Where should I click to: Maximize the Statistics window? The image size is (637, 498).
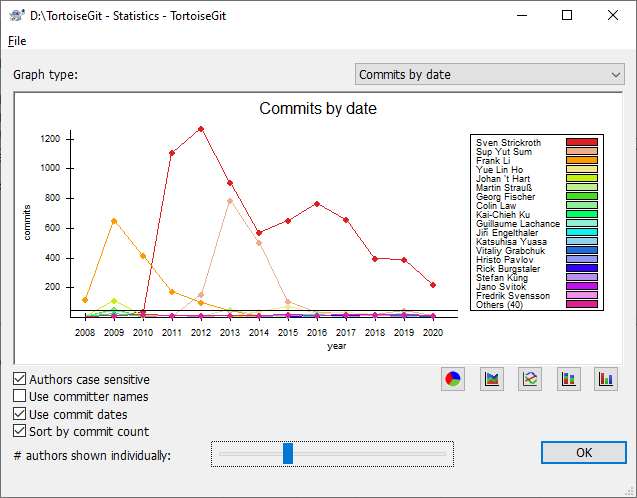point(567,15)
